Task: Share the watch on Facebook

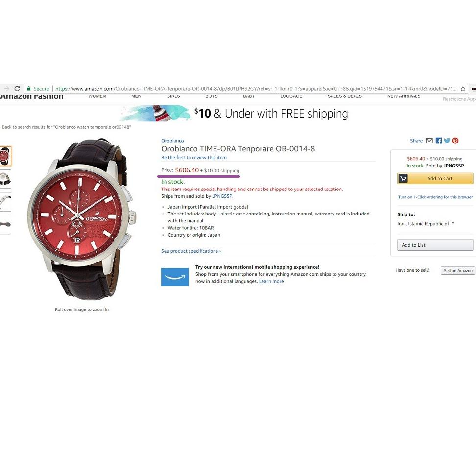Action: click(x=439, y=141)
